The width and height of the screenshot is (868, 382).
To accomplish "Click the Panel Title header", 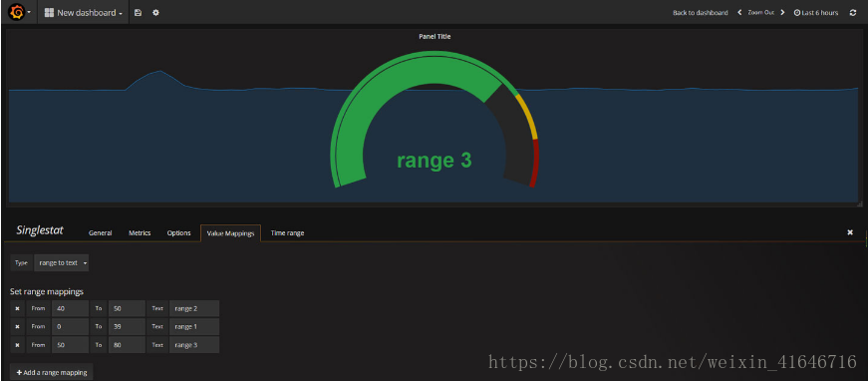I will tap(434, 36).
